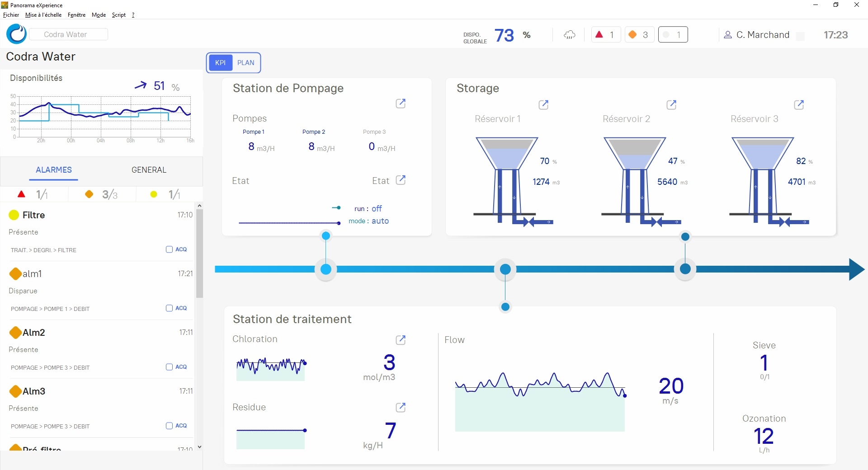Open Réservoir 1 external link icon
Image resolution: width=868 pixels, height=470 pixels.
click(543, 105)
